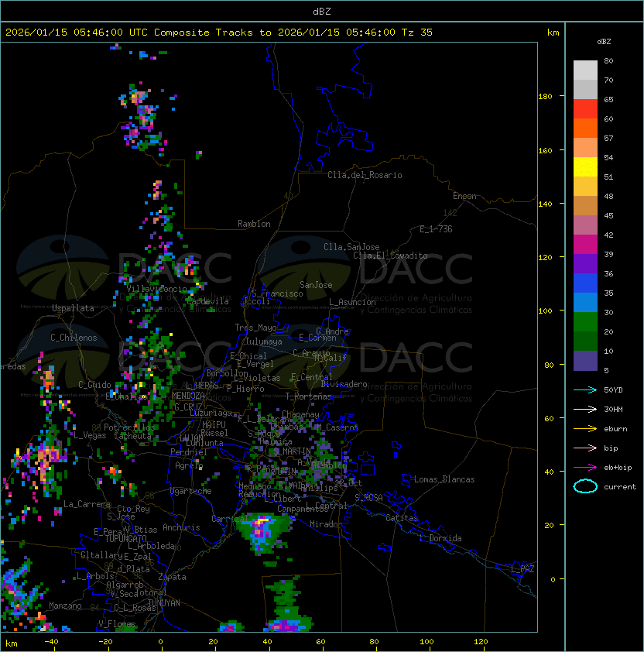This screenshot has width=644, height=652.
Task: Click the 'C_Guido' map label
Action: click(94, 385)
